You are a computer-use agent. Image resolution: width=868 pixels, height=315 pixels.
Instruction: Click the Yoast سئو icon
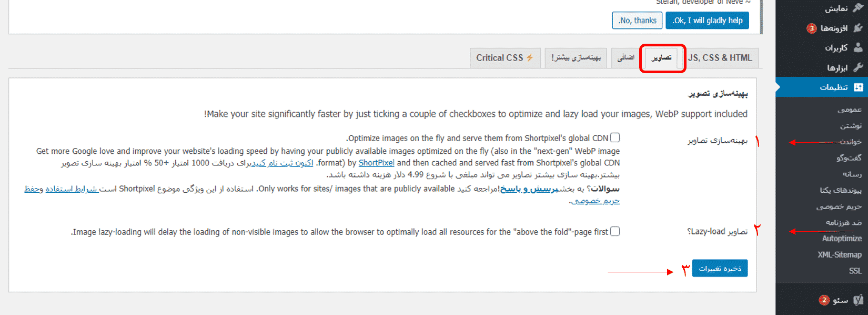coord(858,300)
